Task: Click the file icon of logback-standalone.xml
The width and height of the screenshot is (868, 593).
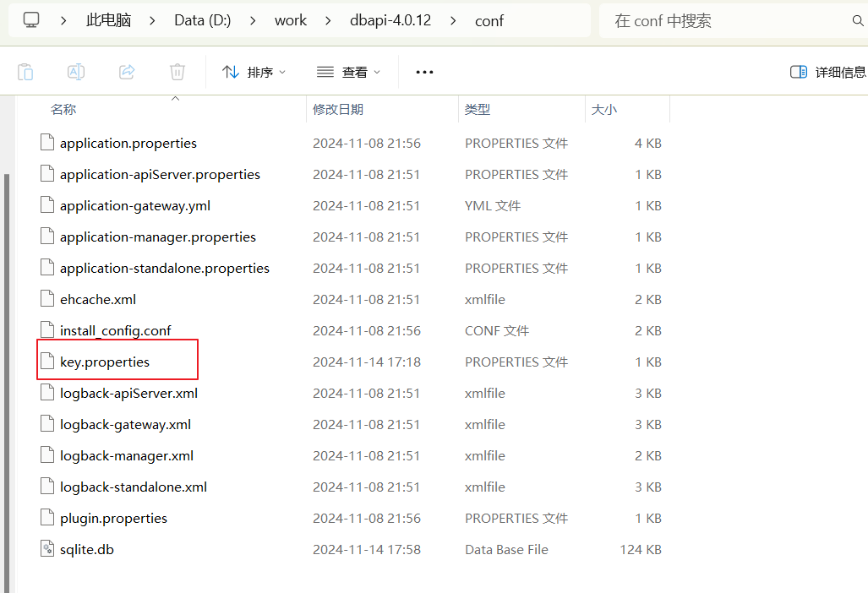Action: [x=47, y=487]
